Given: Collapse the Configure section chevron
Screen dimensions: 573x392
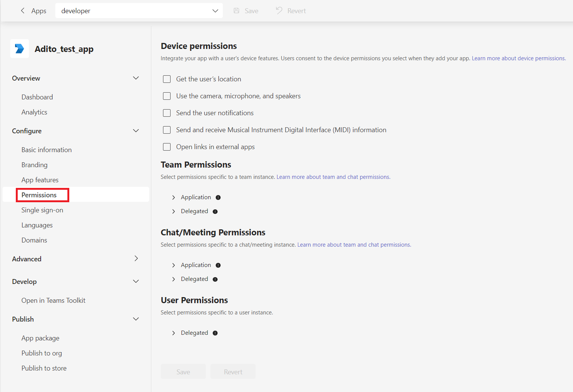Looking at the screenshot, I should pos(136,131).
